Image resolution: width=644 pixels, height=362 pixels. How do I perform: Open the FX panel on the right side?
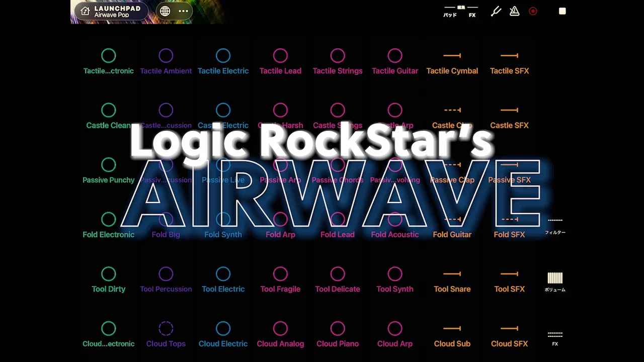(555, 338)
